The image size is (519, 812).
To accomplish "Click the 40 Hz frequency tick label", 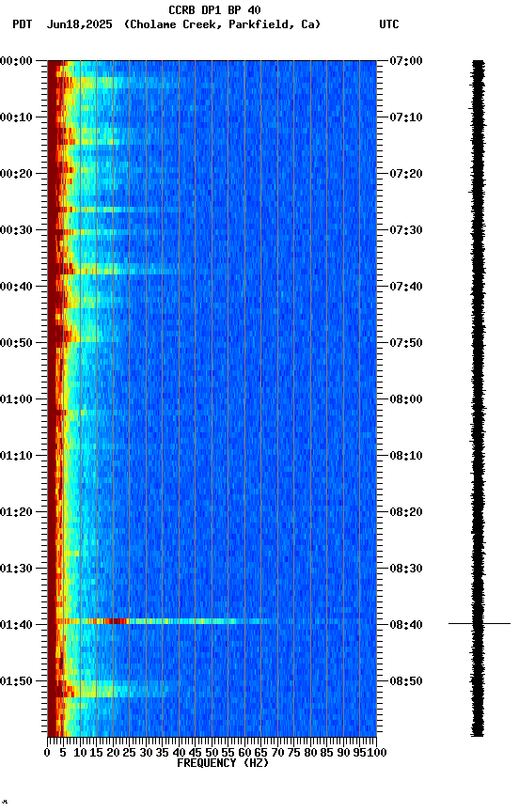I will pyautogui.click(x=179, y=753).
